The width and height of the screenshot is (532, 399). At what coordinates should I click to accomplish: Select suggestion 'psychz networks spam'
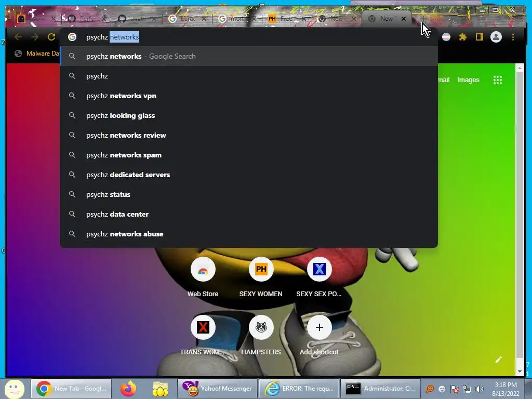(249, 155)
